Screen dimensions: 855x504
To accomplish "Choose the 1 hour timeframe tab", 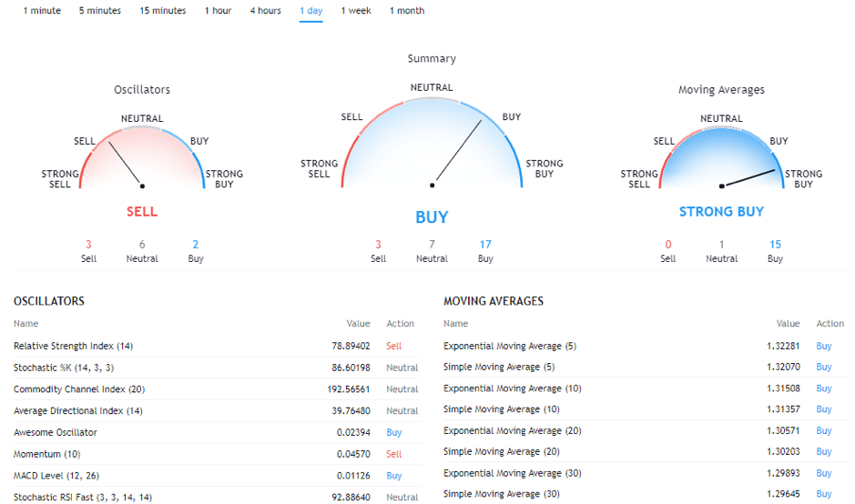I will 218,11.
